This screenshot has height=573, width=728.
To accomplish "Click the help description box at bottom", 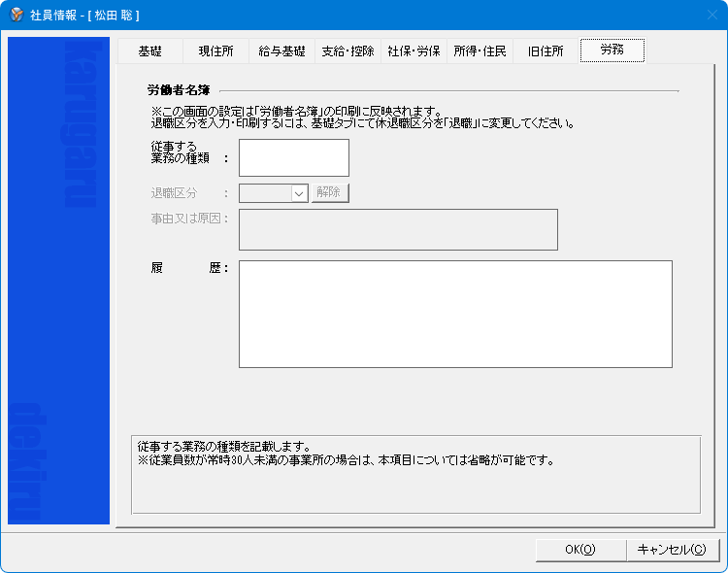I will (415, 473).
